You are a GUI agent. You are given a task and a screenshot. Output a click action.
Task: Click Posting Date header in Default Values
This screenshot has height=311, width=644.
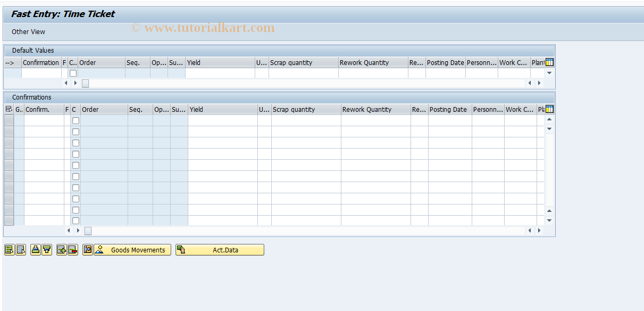coord(446,62)
